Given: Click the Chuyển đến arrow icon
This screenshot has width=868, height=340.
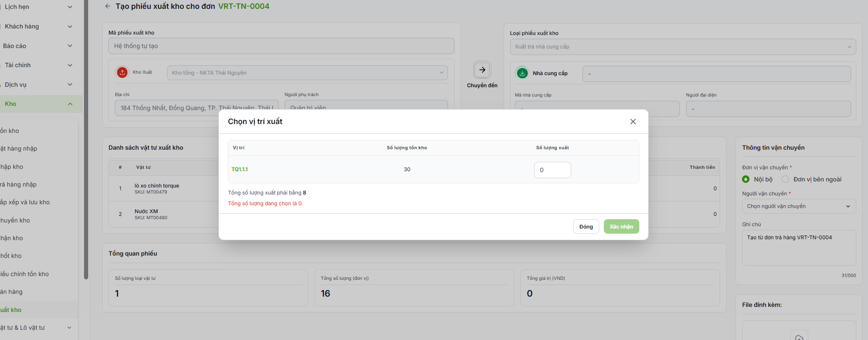Looking at the screenshot, I should (482, 70).
